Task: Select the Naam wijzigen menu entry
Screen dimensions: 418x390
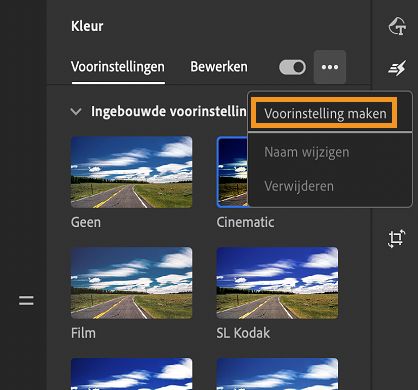Action: (307, 152)
